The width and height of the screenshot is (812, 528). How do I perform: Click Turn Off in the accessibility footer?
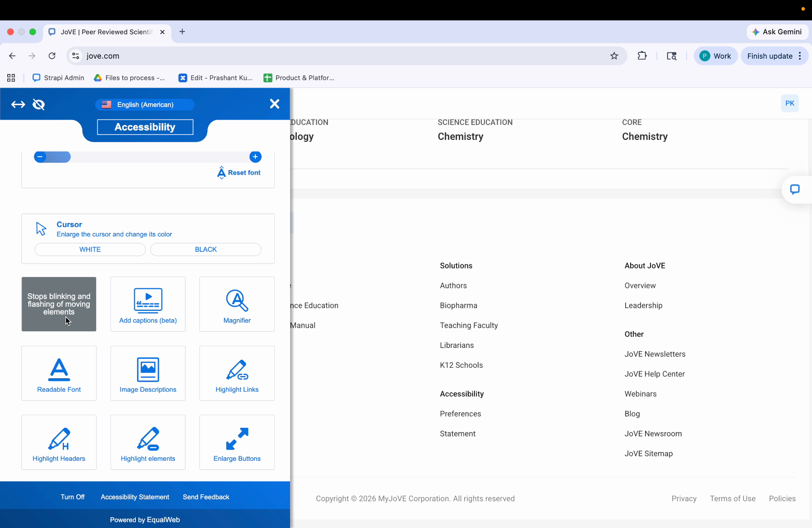click(73, 497)
